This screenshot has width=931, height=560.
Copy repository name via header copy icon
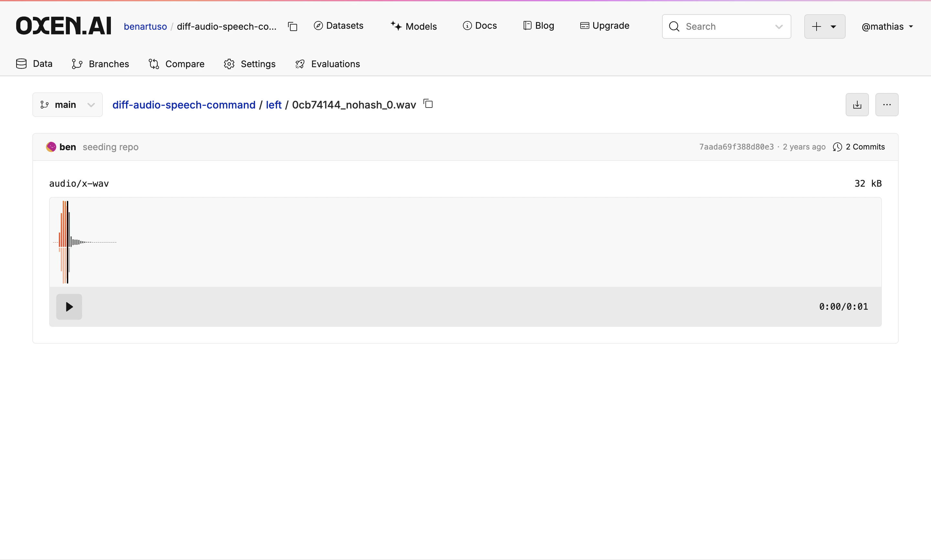click(293, 26)
